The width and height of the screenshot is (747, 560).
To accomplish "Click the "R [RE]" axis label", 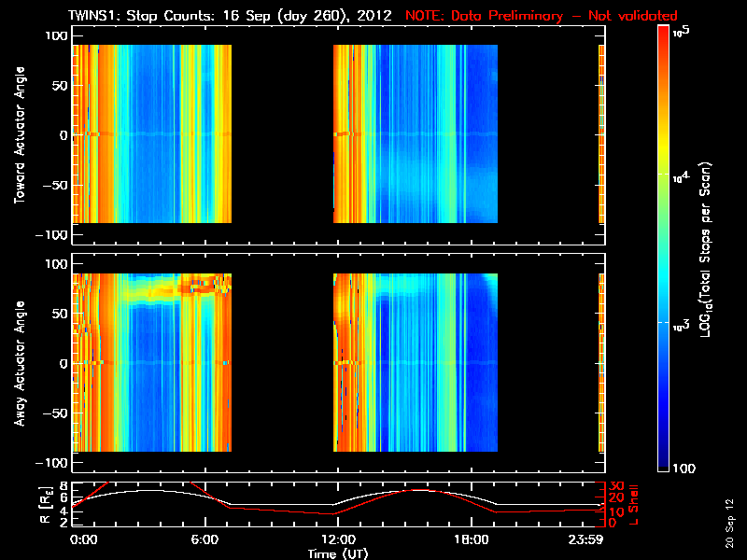I will pos(46,504).
